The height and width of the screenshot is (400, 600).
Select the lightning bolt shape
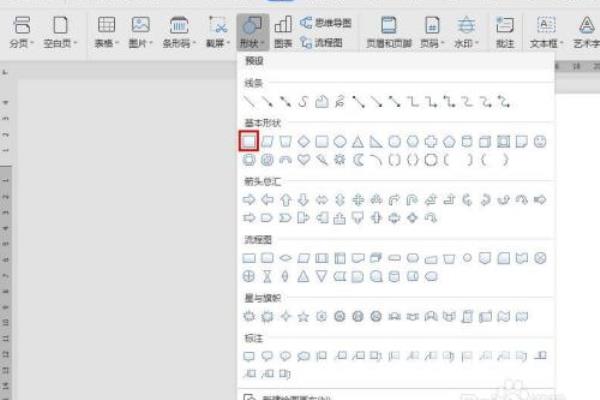tap(322, 160)
